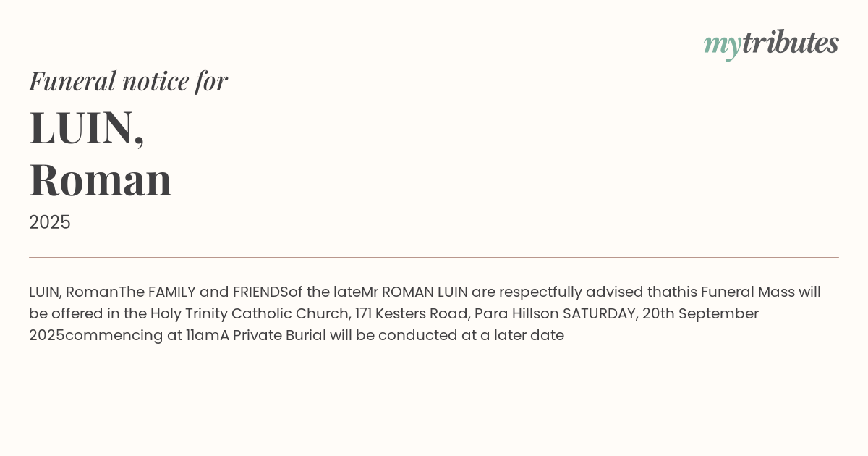Image resolution: width=868 pixels, height=456 pixels.
Task: Click "LUIN, Roman" at start of notice text
Action: (73, 292)
